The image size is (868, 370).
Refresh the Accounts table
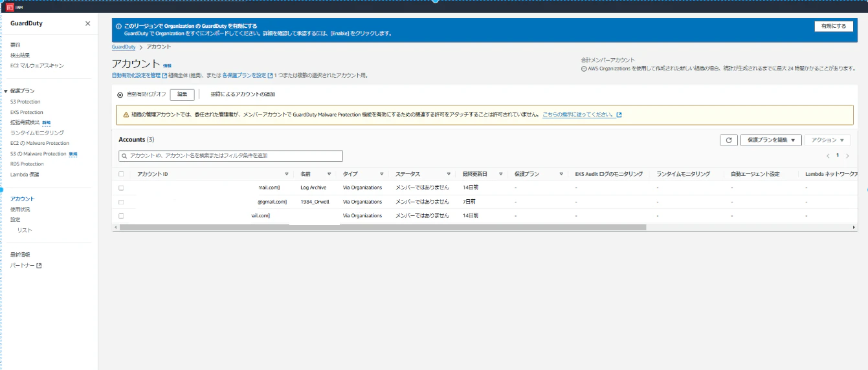729,140
